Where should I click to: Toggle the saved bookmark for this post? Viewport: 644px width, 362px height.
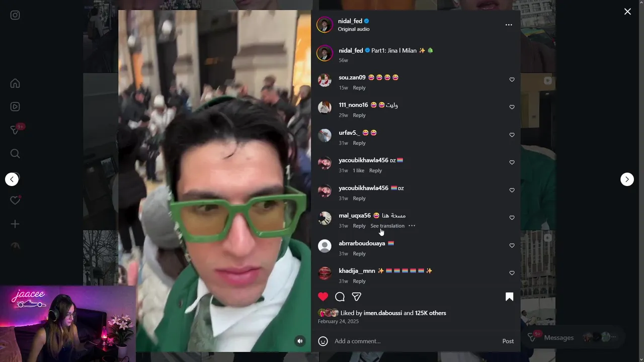coord(509,297)
